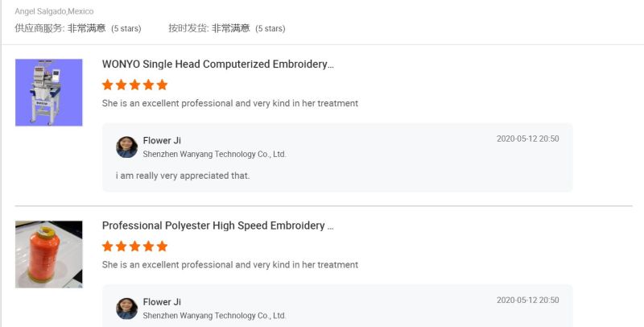Click the first star of the WONYO review rating
Image resolution: width=644 pixels, height=327 pixels.
(108, 85)
